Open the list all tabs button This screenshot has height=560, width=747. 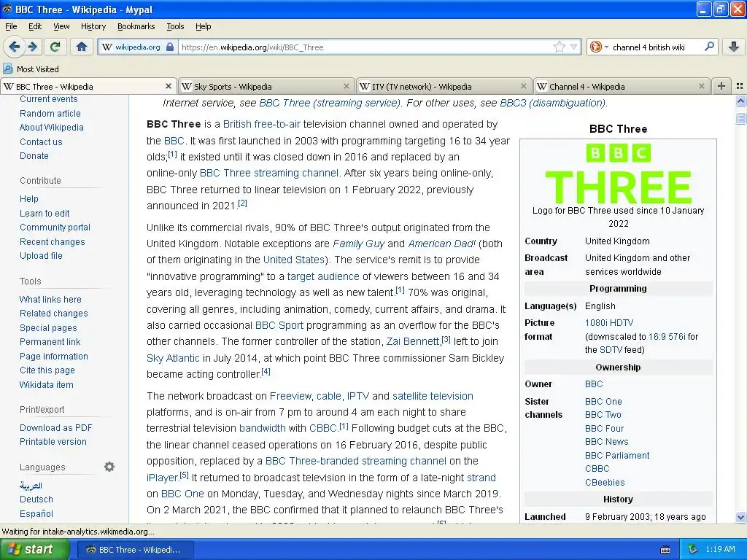click(740, 86)
